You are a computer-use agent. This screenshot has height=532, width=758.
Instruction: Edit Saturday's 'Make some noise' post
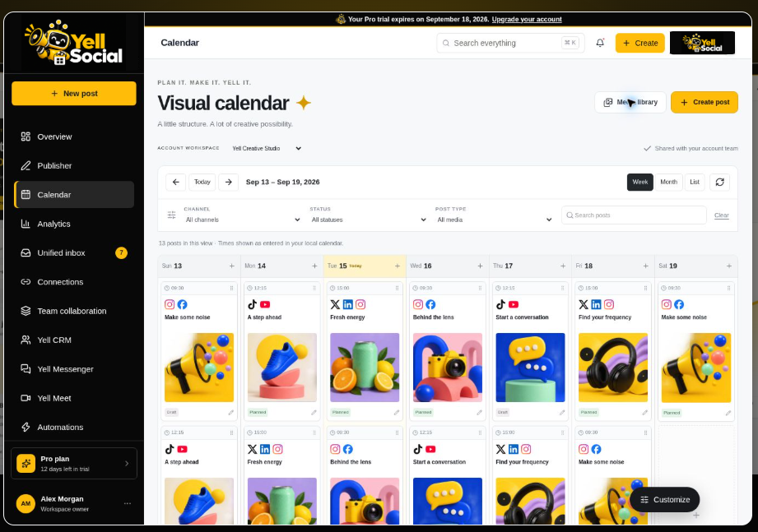point(728,413)
